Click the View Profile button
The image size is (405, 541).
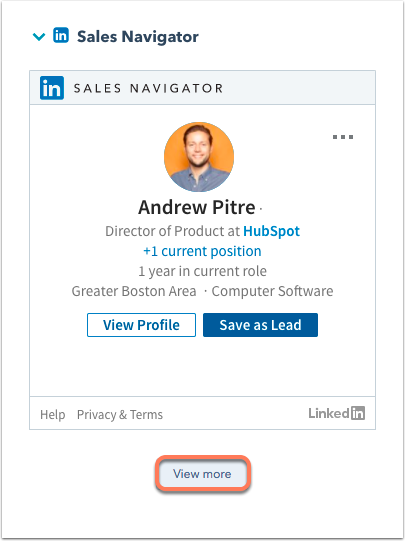tap(141, 325)
